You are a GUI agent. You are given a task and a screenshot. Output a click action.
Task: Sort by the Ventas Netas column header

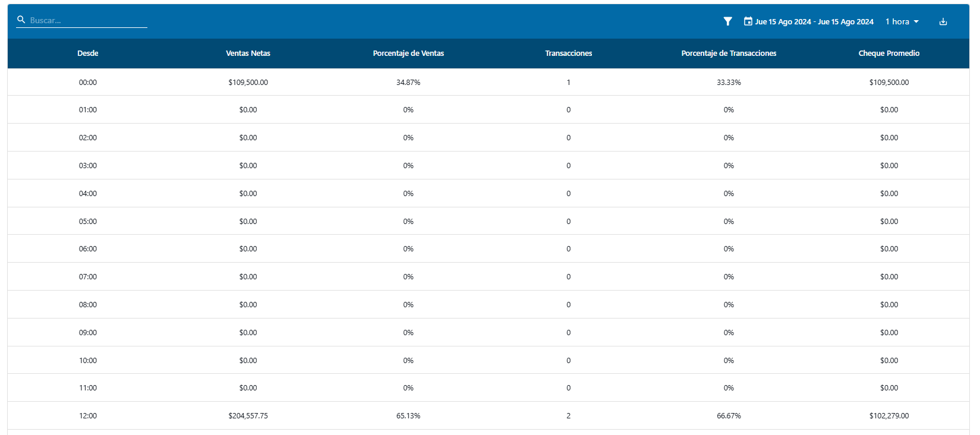point(248,53)
